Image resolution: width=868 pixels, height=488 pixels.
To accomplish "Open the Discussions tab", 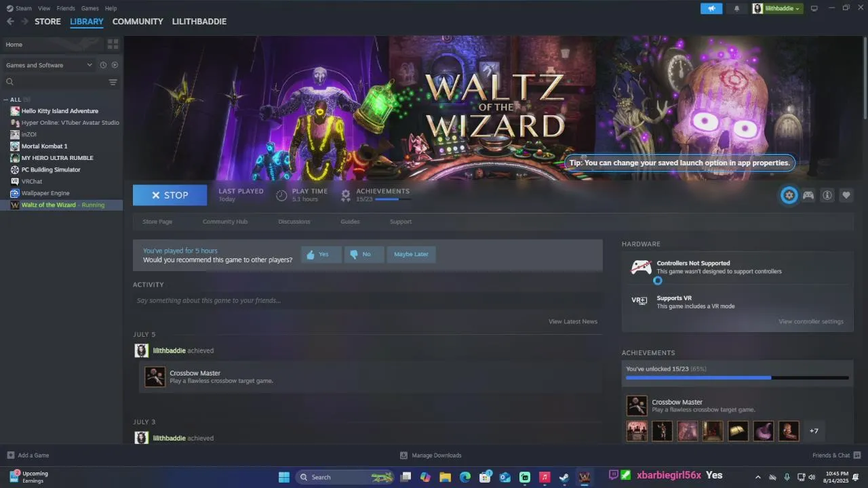I will click(294, 222).
